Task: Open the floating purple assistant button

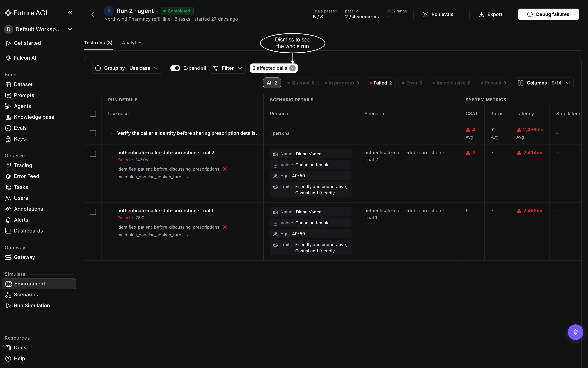Action: point(575,332)
